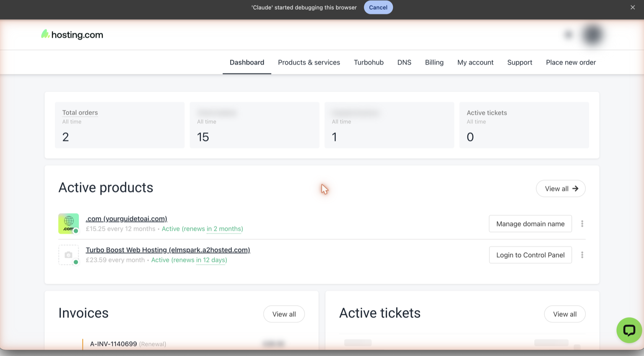This screenshot has width=644, height=356.
Task: Click the stat card showing 15
Action: (254, 125)
